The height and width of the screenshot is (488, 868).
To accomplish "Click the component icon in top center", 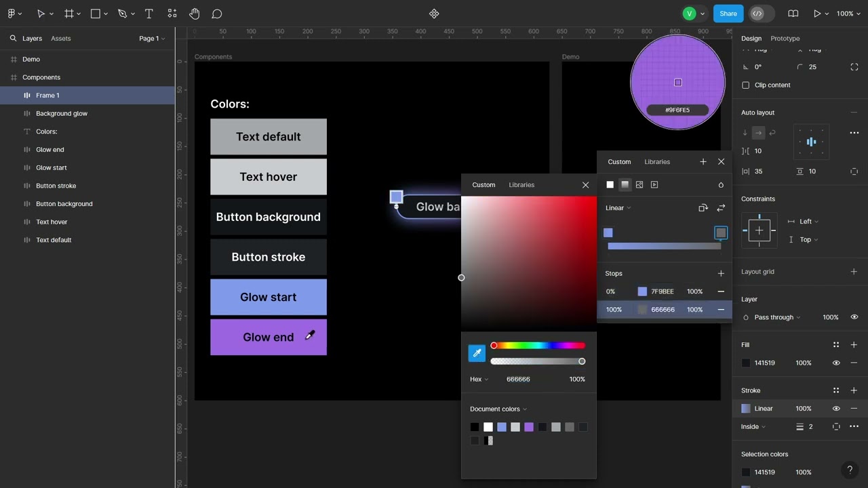I will tap(434, 14).
